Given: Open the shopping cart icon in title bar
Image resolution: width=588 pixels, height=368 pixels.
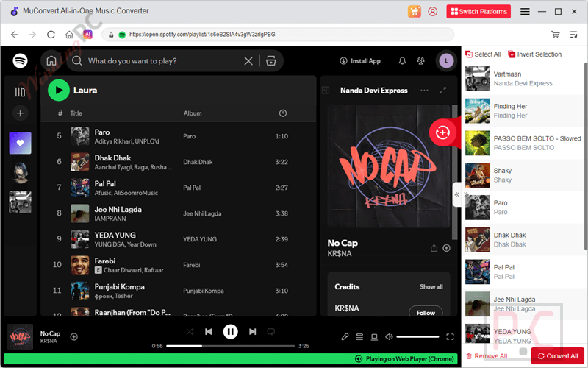Looking at the screenshot, I should click(x=415, y=11).
